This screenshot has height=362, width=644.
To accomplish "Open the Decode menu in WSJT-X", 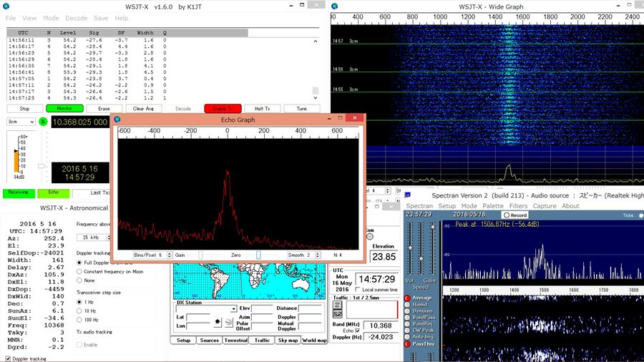I will (77, 18).
